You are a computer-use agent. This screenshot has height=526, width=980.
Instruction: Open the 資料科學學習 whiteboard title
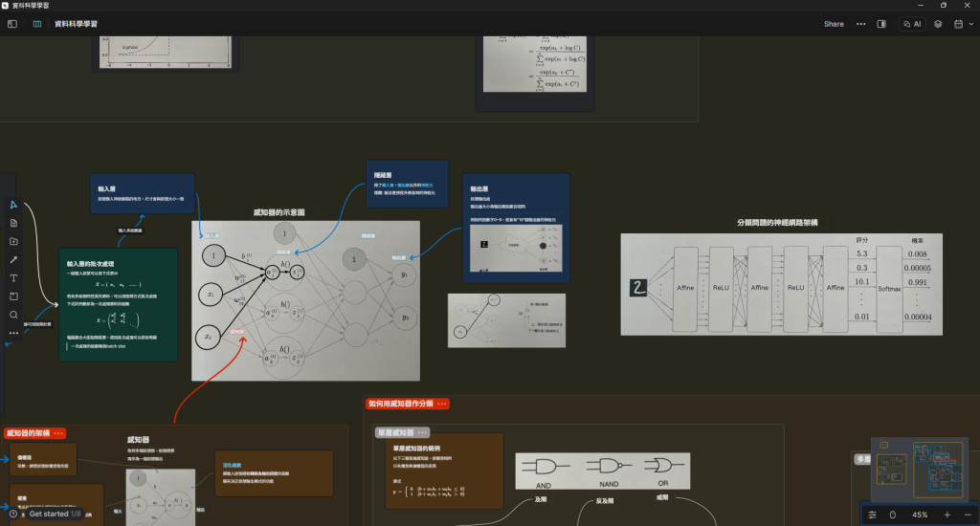coord(76,24)
